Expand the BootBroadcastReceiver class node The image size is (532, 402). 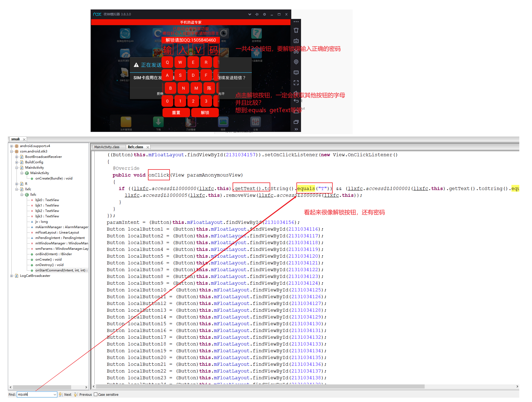click(17, 157)
